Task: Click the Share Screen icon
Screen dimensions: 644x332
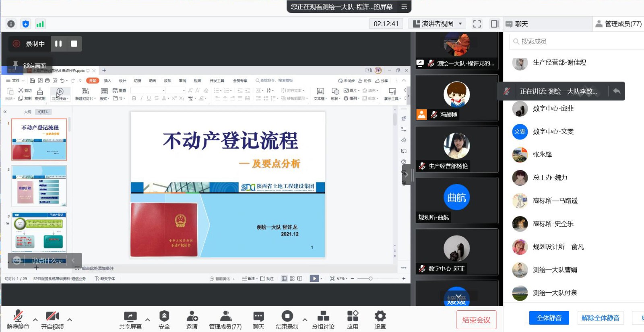Action: click(x=130, y=317)
